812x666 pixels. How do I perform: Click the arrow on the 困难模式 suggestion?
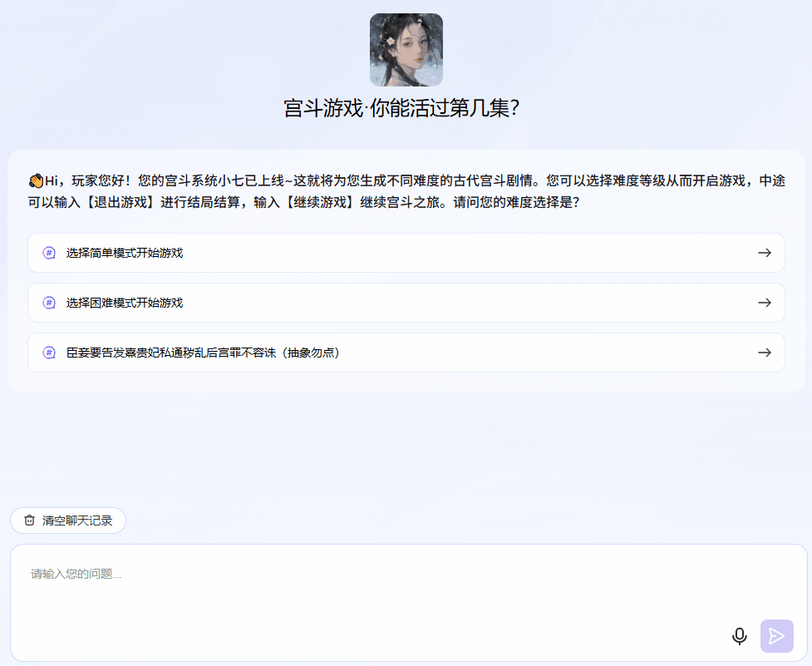(x=765, y=303)
